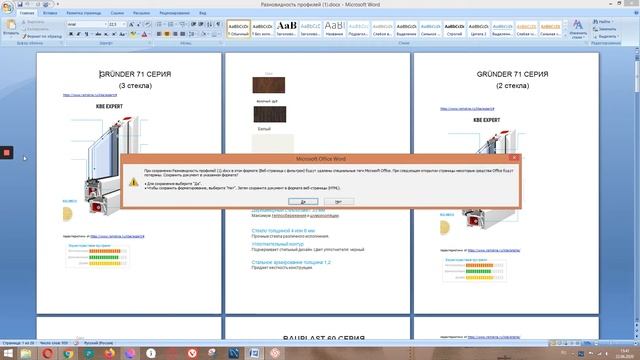The image size is (640, 360).
Task: Click the zoom slider in status bar
Action: [612, 343]
